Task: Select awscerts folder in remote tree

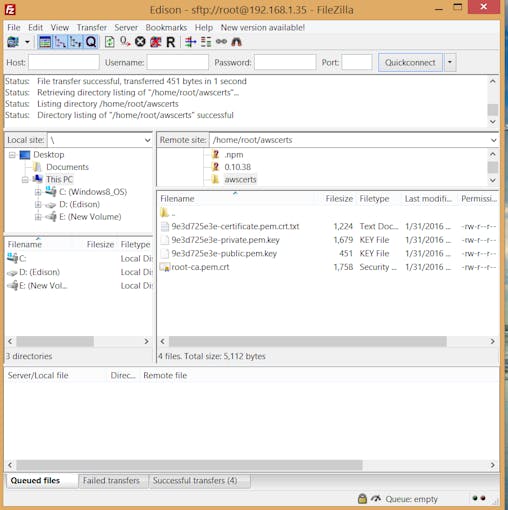Action: (x=240, y=180)
